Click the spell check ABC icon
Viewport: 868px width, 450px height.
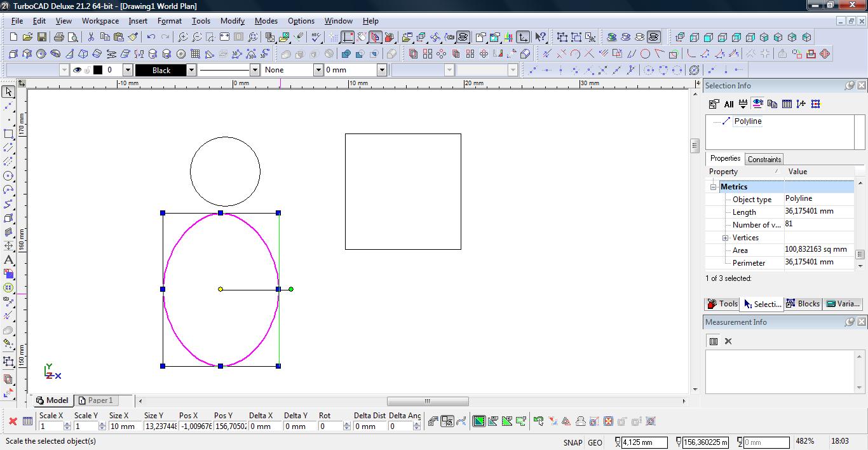coord(316,37)
